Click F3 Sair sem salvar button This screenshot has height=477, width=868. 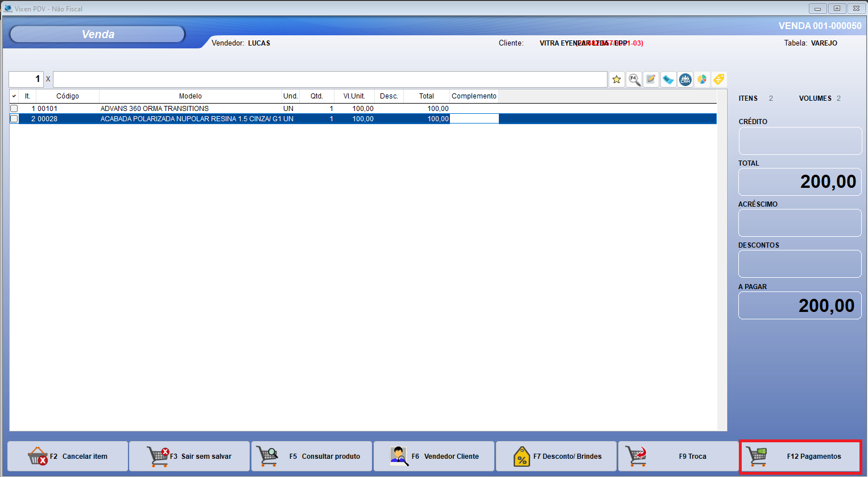click(189, 456)
